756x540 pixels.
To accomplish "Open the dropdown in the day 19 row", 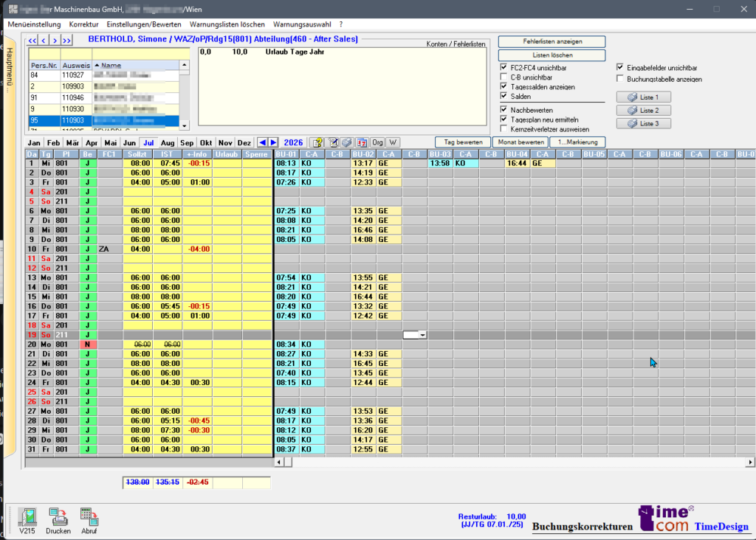I will point(422,335).
